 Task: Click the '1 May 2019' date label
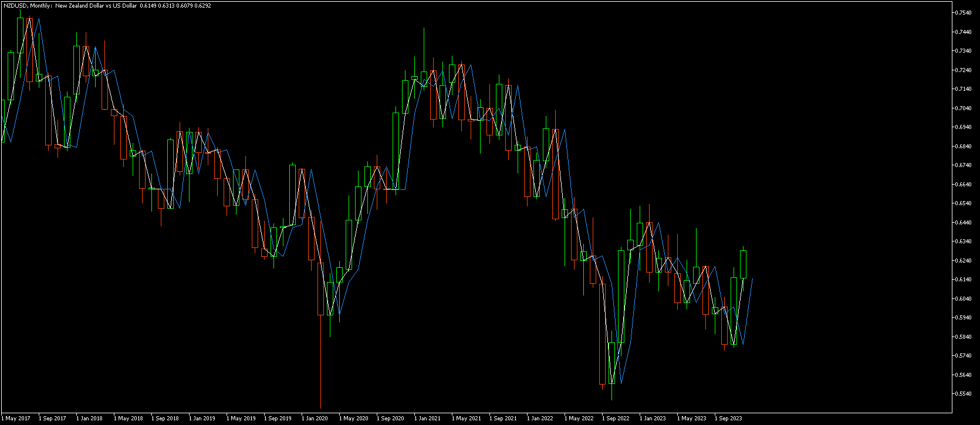[241, 419]
